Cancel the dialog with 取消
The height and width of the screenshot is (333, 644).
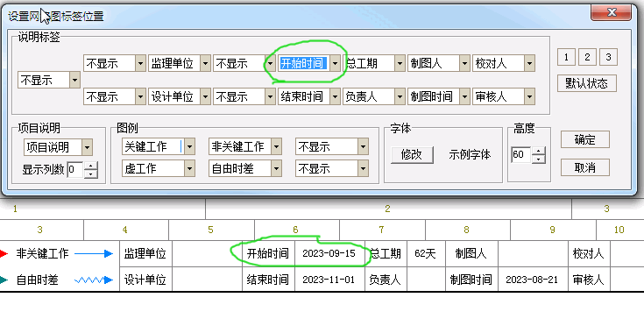tap(585, 167)
